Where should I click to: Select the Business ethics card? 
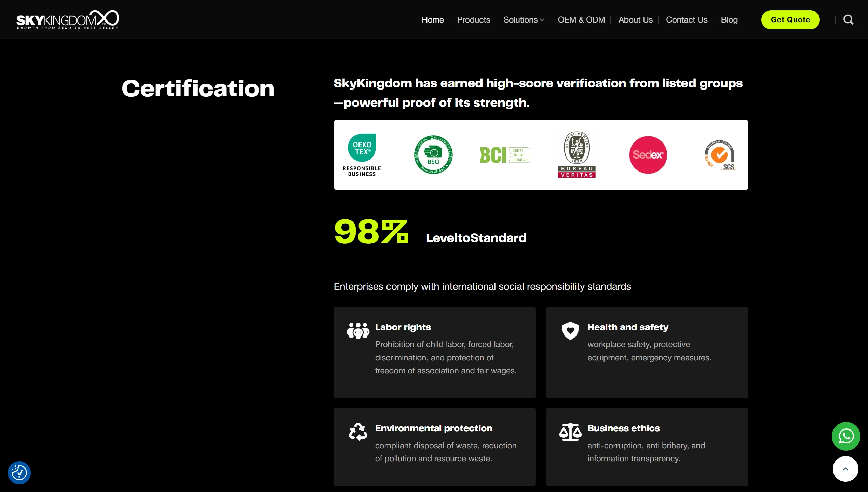[x=647, y=446]
